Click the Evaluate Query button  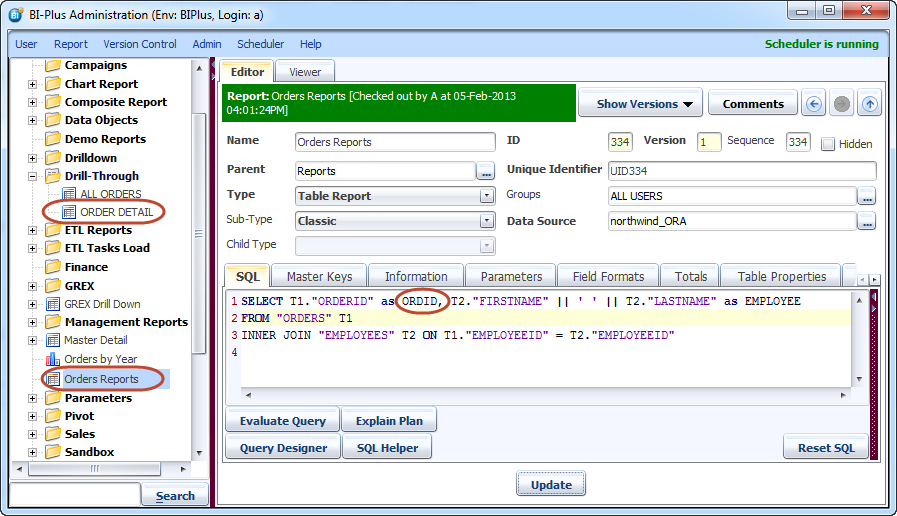pos(283,421)
